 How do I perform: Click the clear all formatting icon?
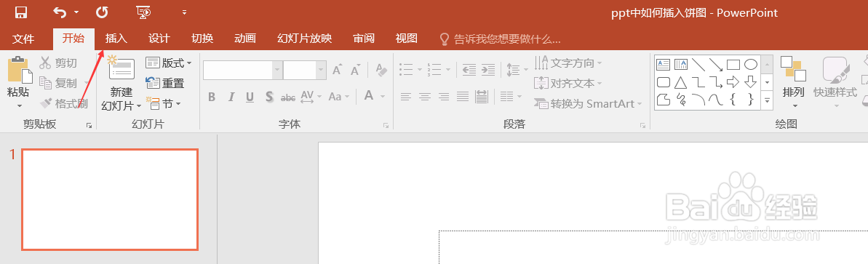(381, 70)
